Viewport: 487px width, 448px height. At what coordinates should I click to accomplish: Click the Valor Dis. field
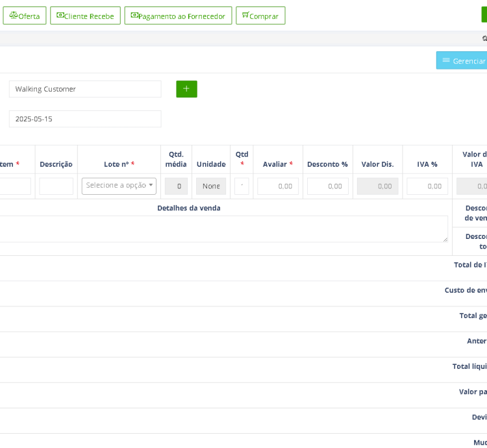(x=377, y=186)
